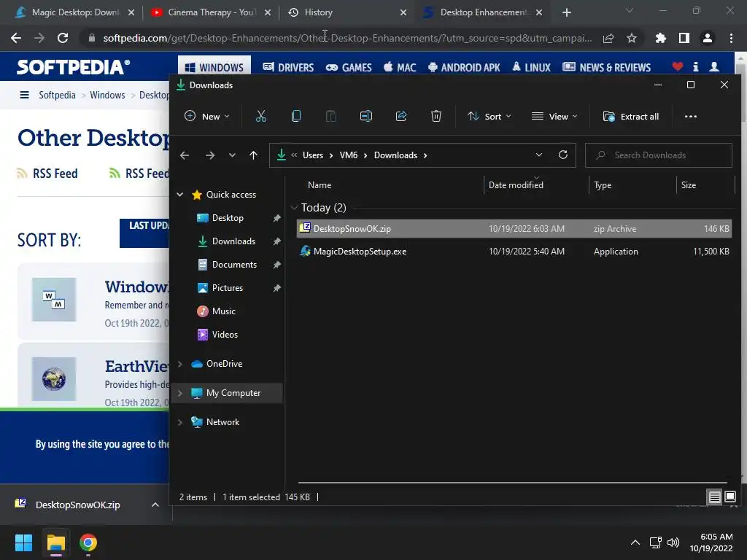The width and height of the screenshot is (747, 560).
Task: Select Documents in navigation pane
Action: (234, 264)
